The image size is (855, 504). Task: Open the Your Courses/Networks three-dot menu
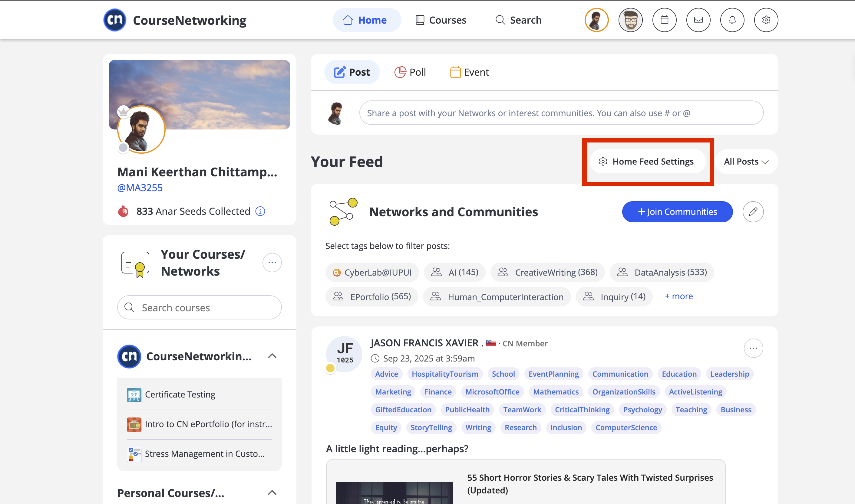(272, 263)
